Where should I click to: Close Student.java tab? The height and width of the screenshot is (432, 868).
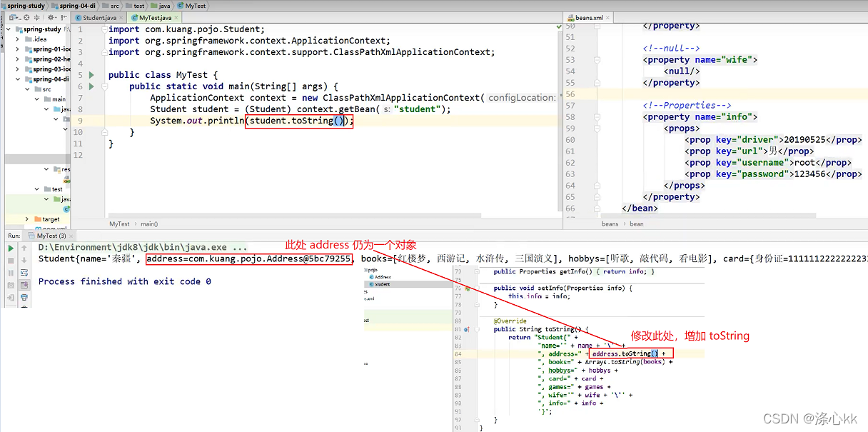(x=121, y=17)
